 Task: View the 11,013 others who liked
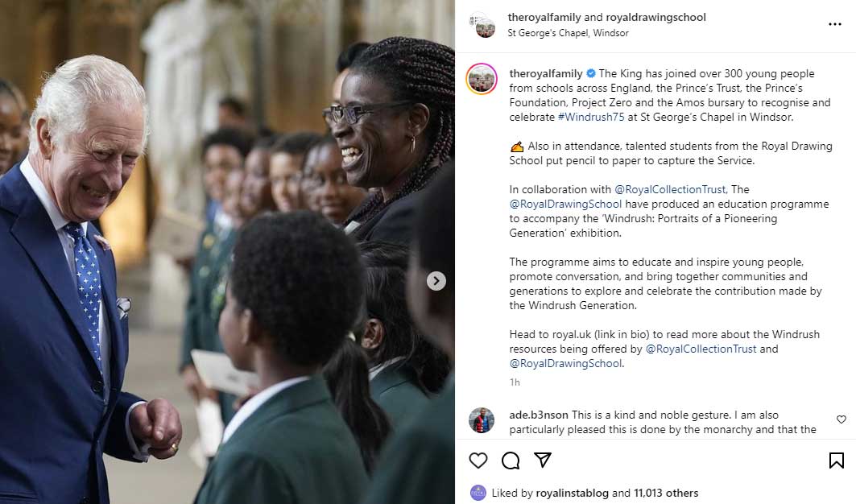pos(666,493)
